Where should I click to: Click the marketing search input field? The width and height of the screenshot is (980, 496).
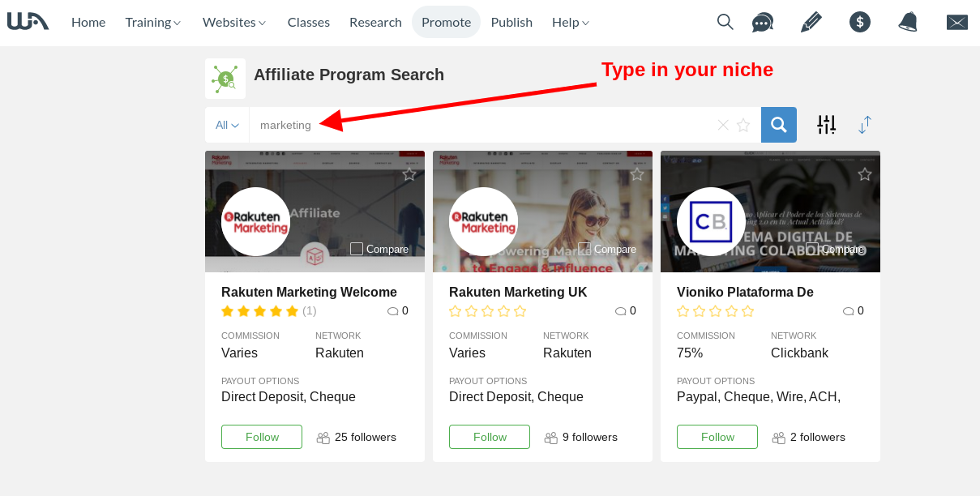coord(482,125)
